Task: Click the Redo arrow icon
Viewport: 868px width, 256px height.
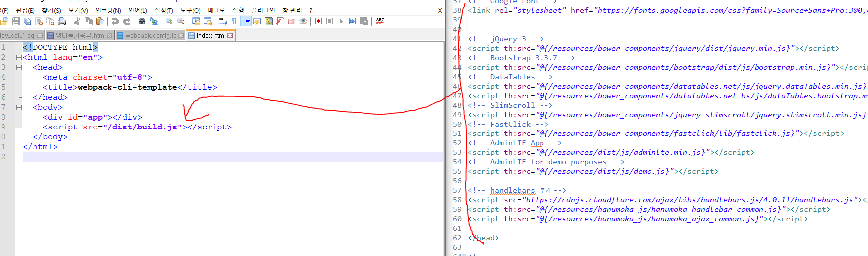Action: tap(127, 21)
